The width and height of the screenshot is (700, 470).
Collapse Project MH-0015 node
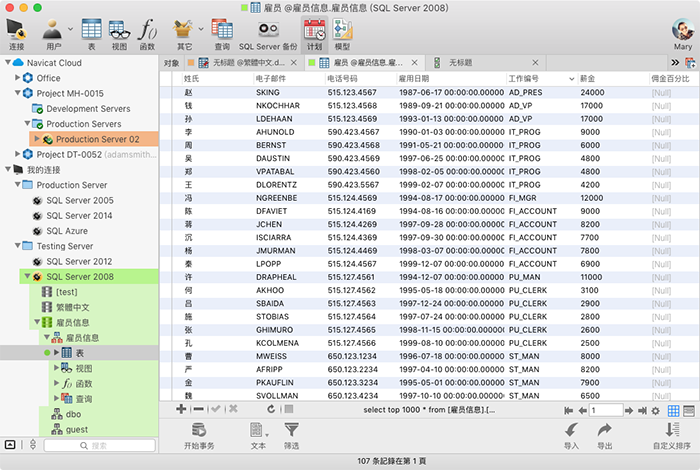[17, 92]
